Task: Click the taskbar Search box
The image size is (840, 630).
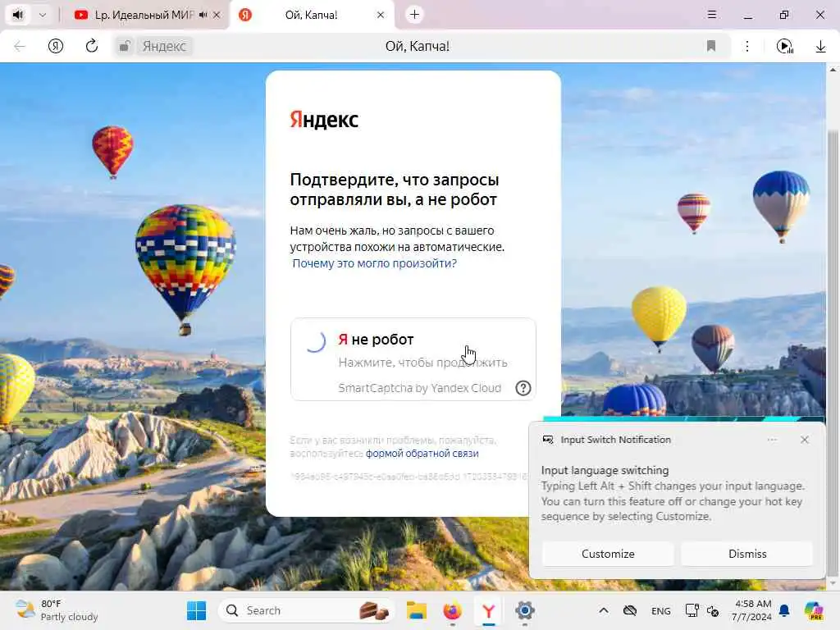Action: click(x=307, y=610)
